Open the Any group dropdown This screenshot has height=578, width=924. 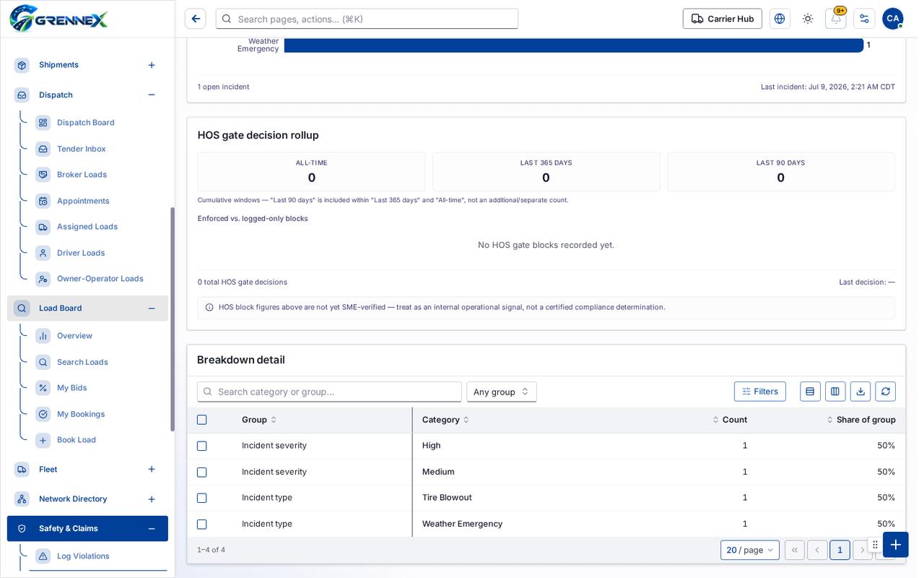click(x=502, y=392)
